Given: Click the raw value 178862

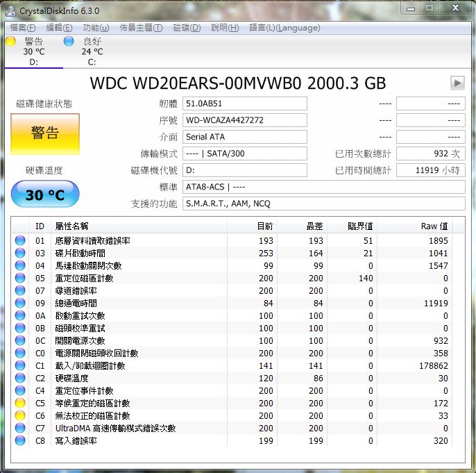Looking at the screenshot, I should pyautogui.click(x=434, y=366).
